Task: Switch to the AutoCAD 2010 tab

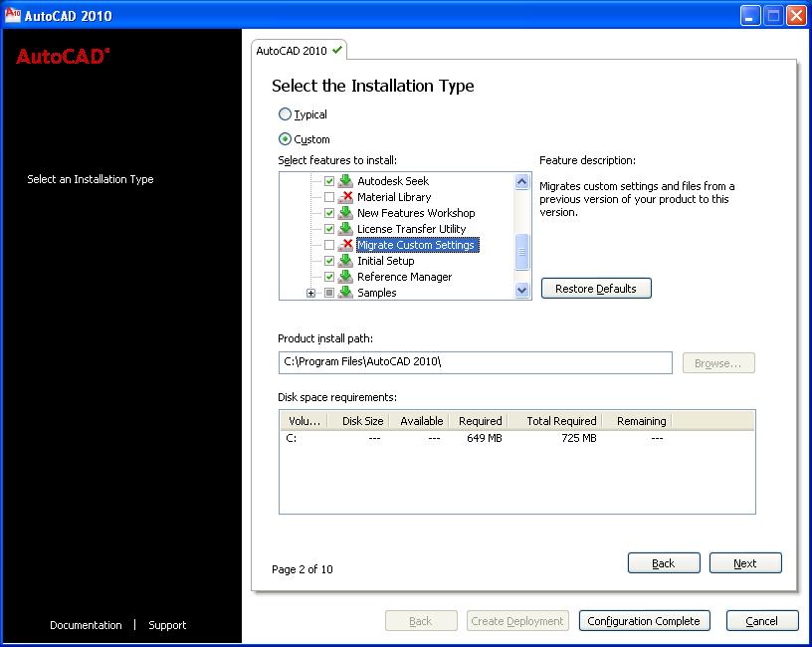Action: [299, 50]
